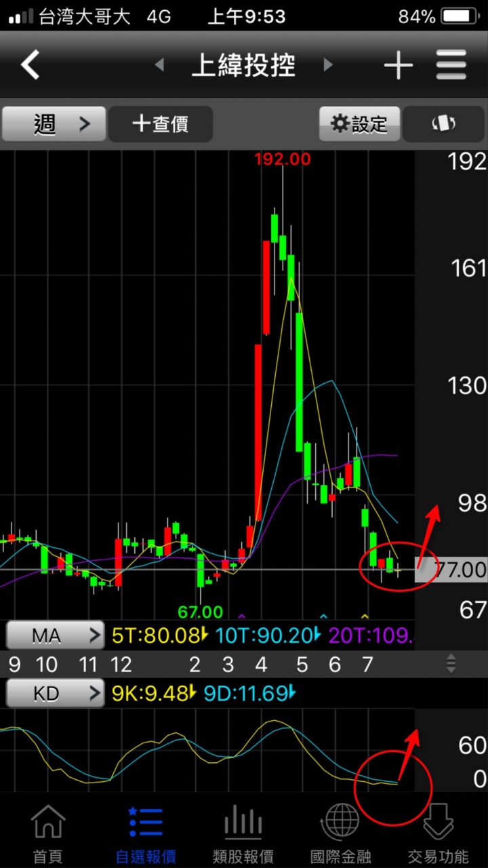Tap the 20T:109. moving average value
This screenshot has height=868, width=488.
(371, 636)
